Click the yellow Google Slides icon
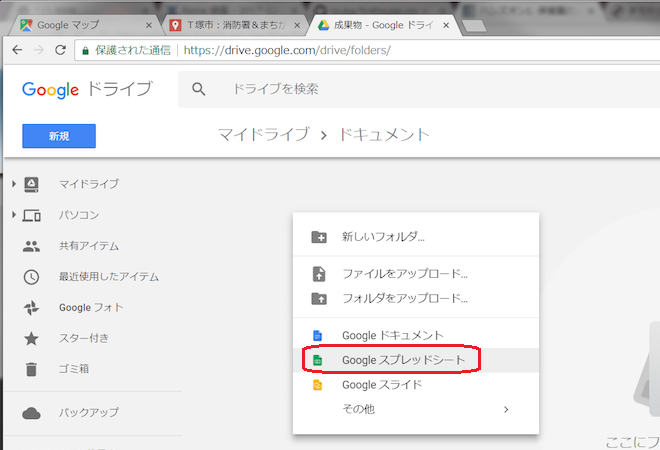 [317, 385]
